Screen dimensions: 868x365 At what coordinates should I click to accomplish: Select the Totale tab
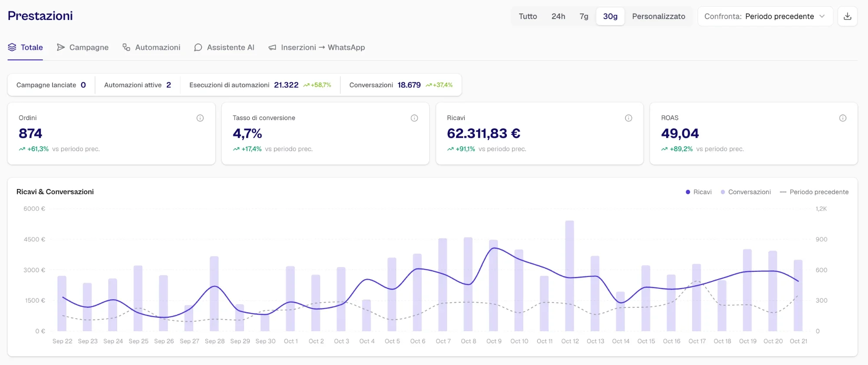[x=25, y=47]
